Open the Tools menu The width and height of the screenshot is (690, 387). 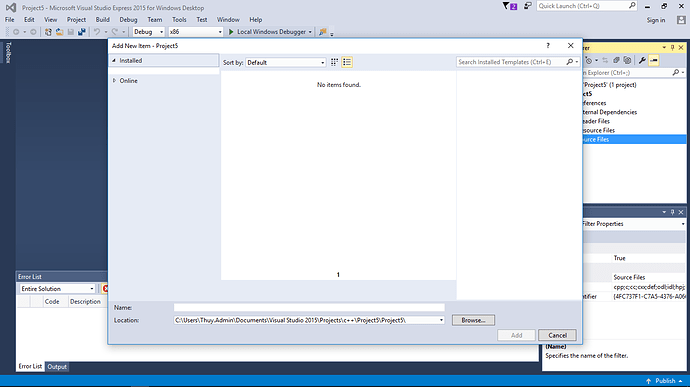point(179,20)
